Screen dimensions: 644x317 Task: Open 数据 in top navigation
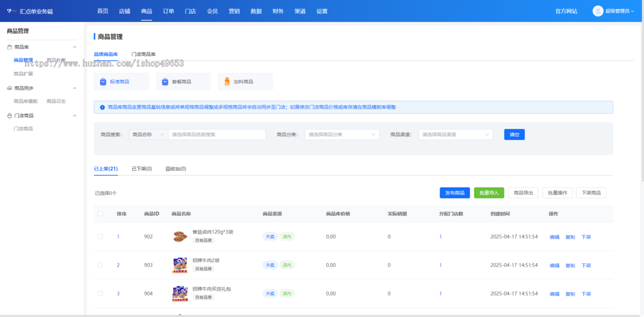tap(256, 11)
